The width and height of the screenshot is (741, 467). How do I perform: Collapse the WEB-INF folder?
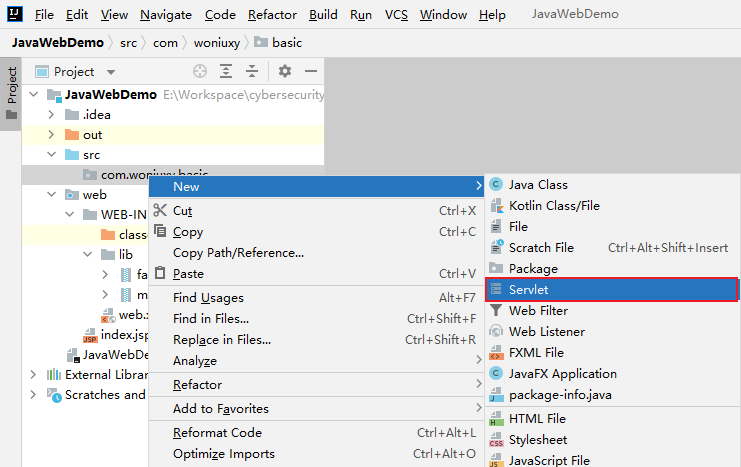[x=69, y=215]
